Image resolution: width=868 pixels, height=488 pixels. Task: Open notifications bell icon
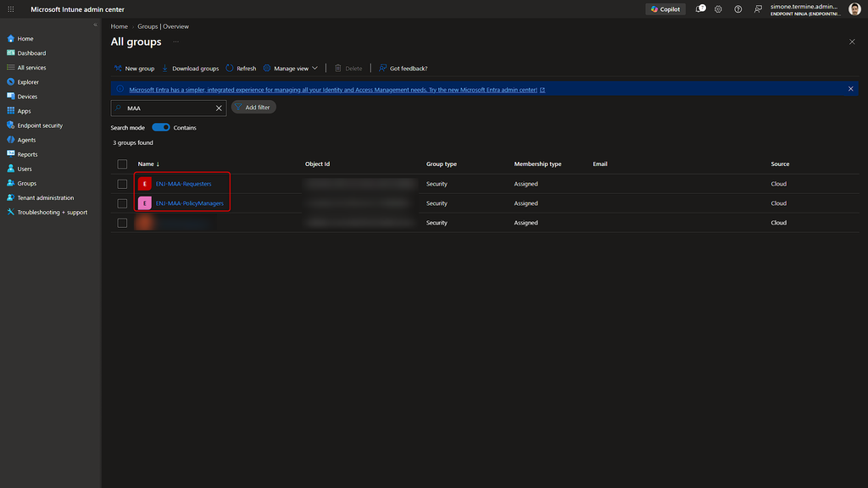[700, 8]
